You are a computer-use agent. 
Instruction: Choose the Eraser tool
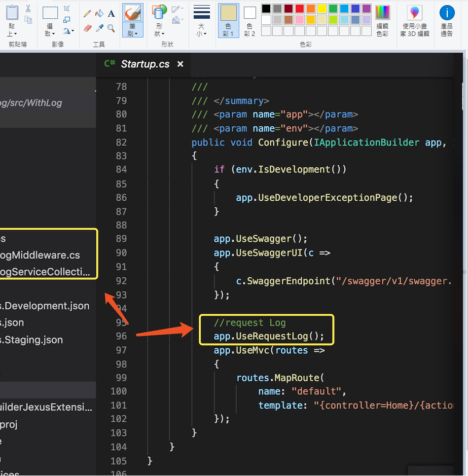(87, 28)
